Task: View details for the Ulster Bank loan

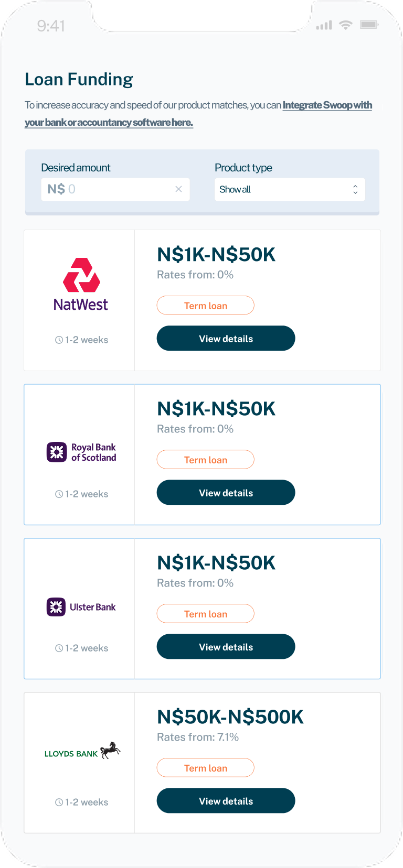Action: pos(226,647)
